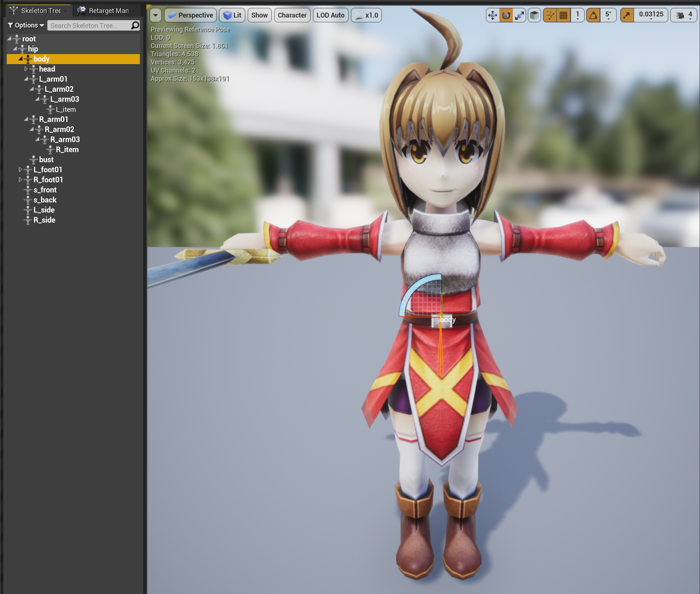This screenshot has height=594, width=700.
Task: Open camera speed setting 4
Action: [x=684, y=15]
